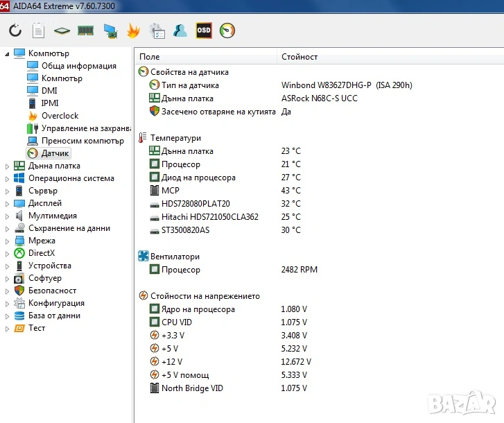504x423 pixels.
Task: Click the user figure toolbar icon
Action: 180,31
